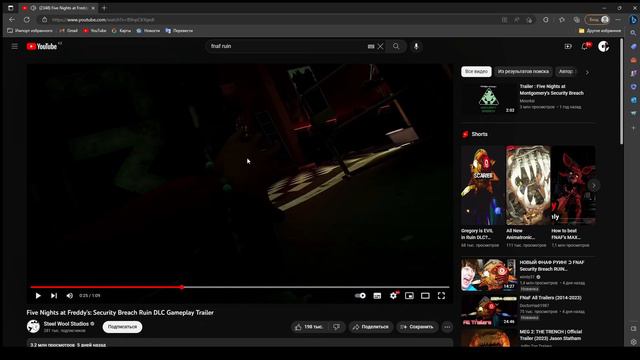Skip to next video in player

[x=54, y=296]
